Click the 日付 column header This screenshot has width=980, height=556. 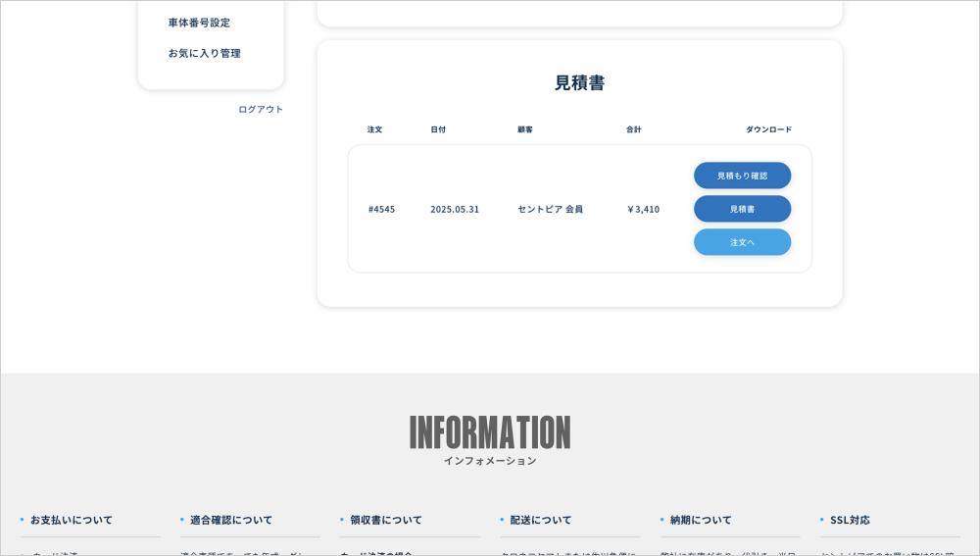[x=438, y=129]
